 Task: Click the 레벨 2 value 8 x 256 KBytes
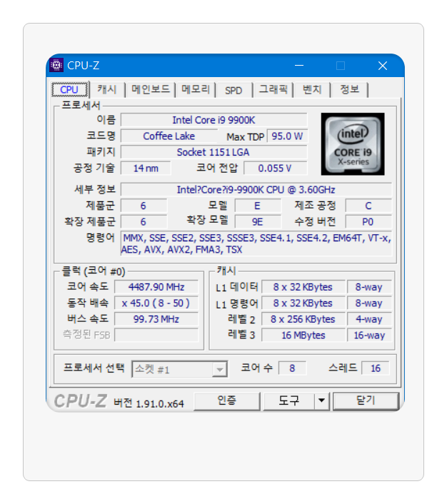coord(303,319)
